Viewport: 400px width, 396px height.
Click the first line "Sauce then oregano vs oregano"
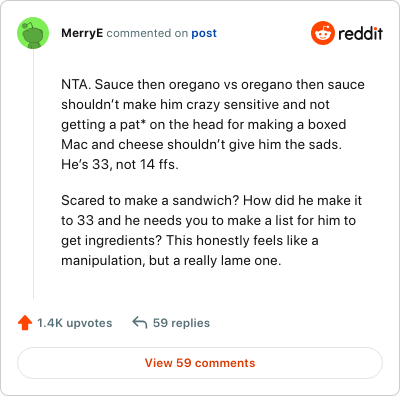(x=213, y=85)
